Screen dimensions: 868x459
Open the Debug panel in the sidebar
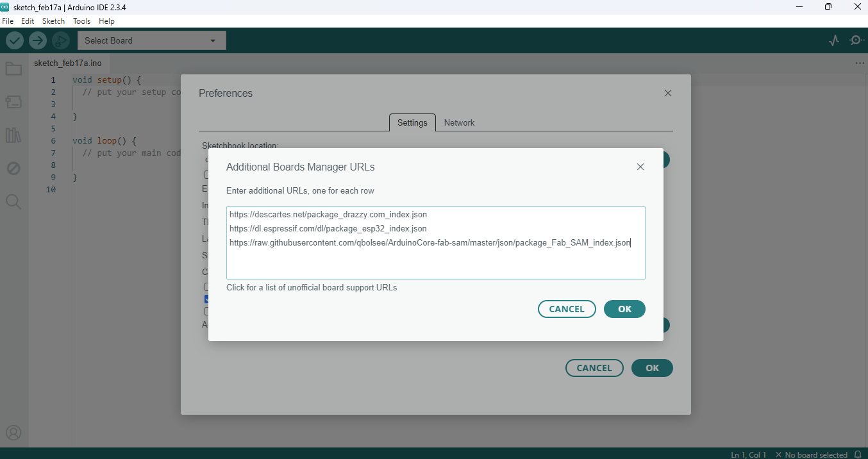tap(13, 169)
